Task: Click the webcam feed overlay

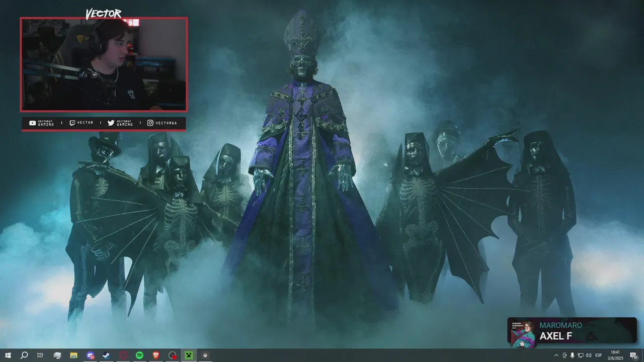Action: click(104, 64)
